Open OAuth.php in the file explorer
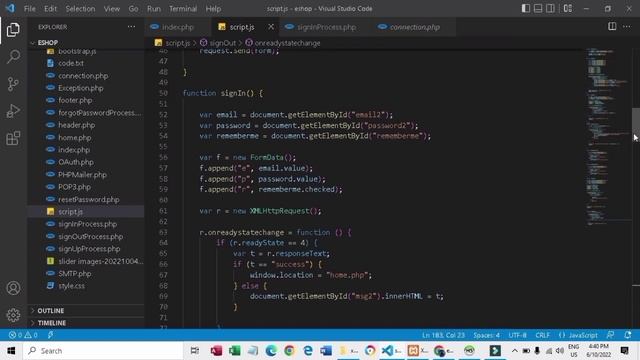The image size is (640, 360). pos(76,162)
